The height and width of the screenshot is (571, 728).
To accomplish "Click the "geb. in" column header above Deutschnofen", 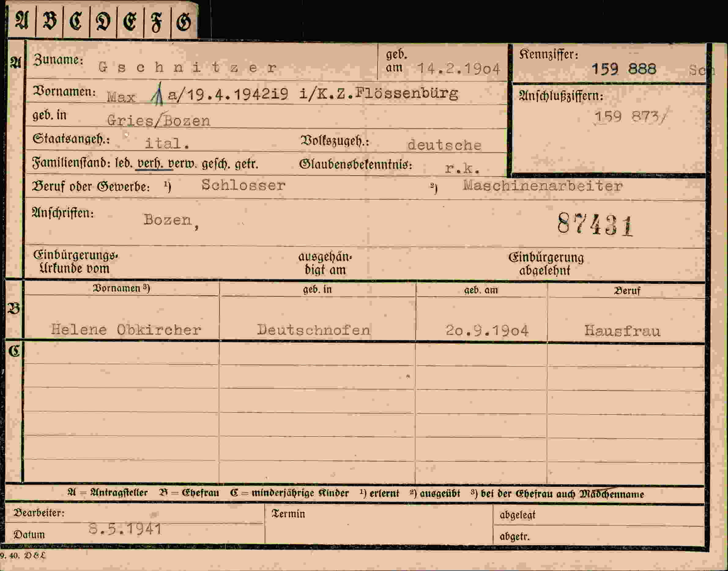I will (x=318, y=289).
